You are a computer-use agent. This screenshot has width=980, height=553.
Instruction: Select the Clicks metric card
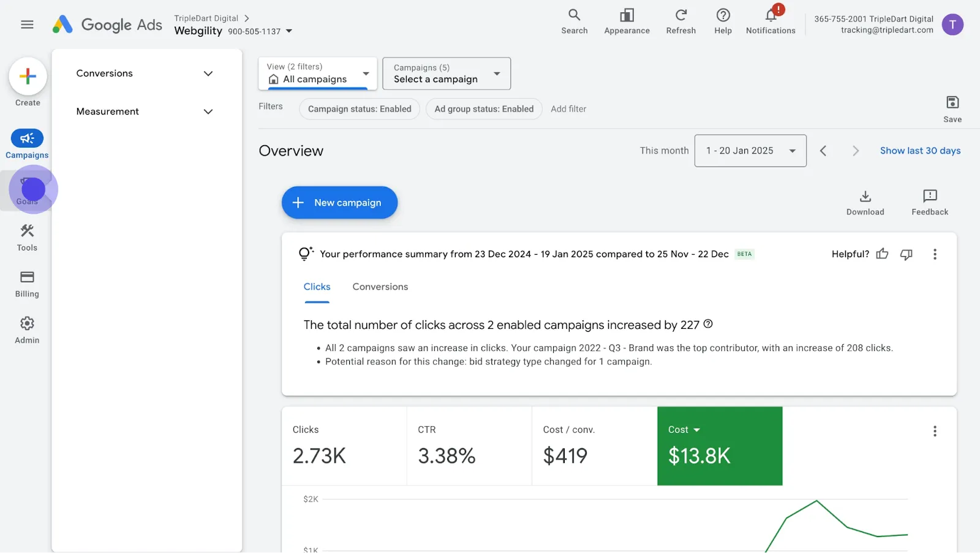pyautogui.click(x=344, y=446)
